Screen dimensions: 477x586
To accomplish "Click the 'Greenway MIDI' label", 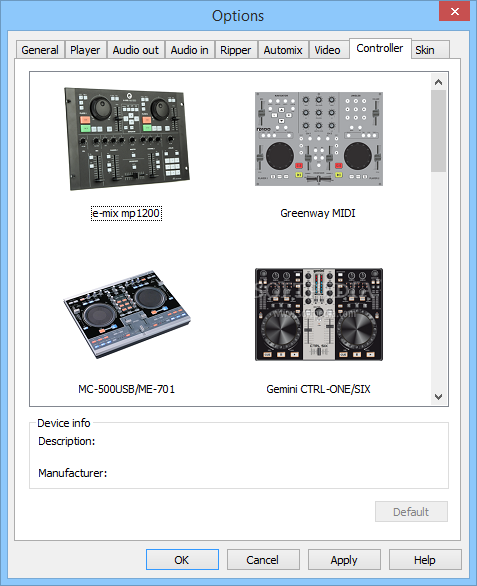I will point(318,213).
